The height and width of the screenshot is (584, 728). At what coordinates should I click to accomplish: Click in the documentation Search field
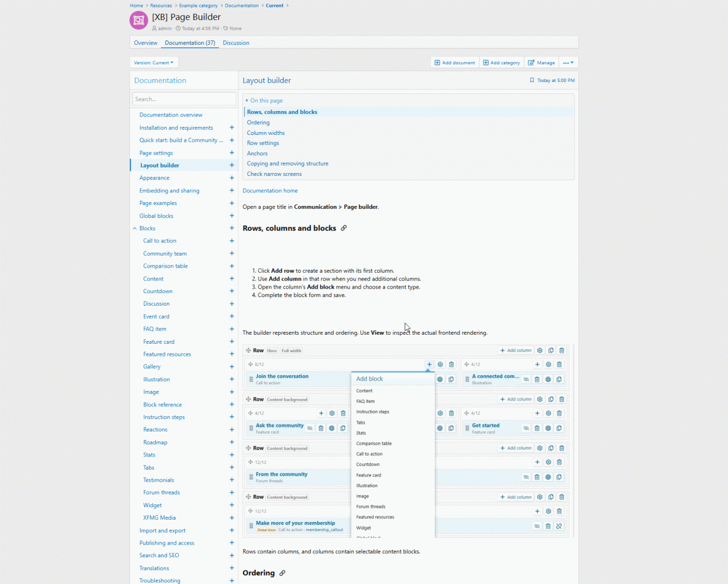pos(184,99)
